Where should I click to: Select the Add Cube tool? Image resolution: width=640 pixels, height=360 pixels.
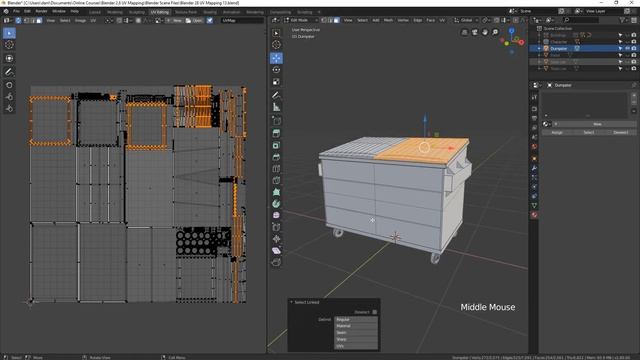pos(276,120)
